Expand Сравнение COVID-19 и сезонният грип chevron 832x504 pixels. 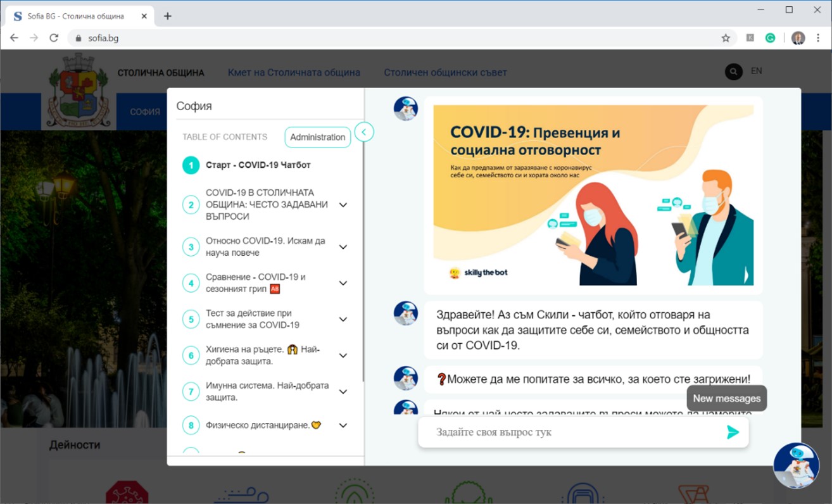pos(343,283)
